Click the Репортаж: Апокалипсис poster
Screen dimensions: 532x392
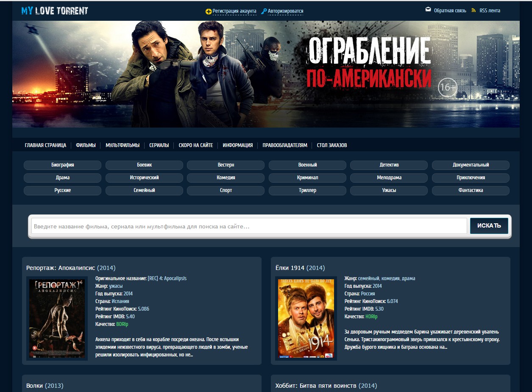coord(57,318)
